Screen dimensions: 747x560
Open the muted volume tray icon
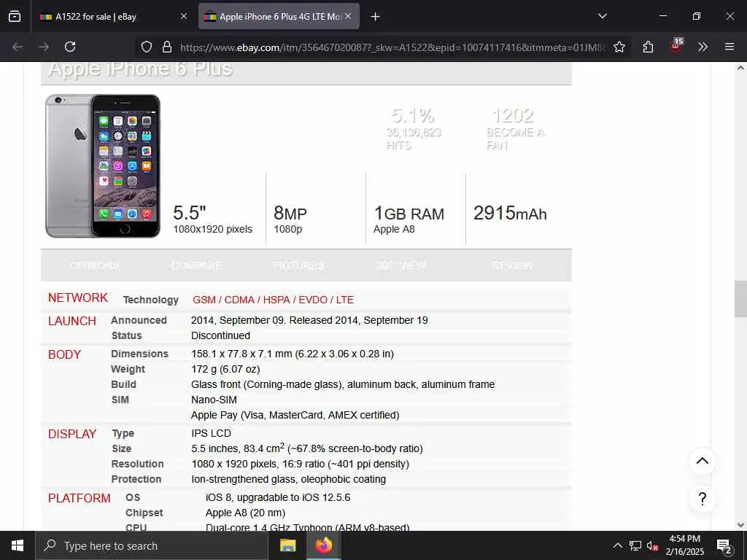pos(653,545)
